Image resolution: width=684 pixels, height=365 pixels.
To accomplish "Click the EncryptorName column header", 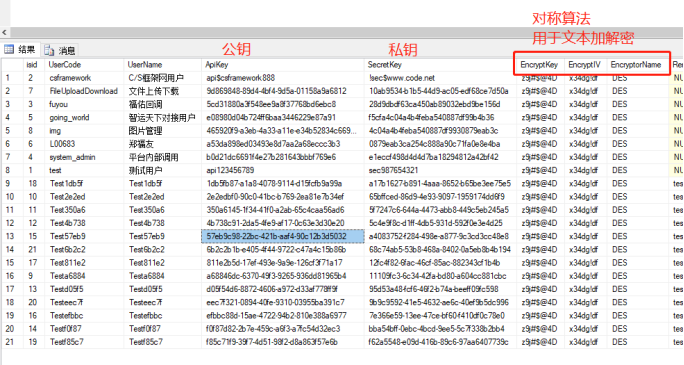I will (637, 65).
